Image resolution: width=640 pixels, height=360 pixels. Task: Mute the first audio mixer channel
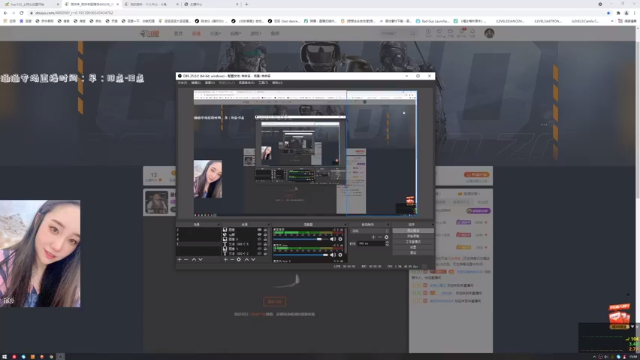pyautogui.click(x=333, y=239)
